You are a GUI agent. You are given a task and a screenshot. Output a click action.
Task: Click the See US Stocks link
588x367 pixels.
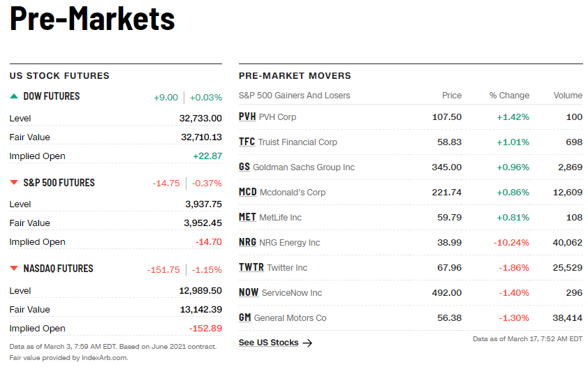pos(268,343)
